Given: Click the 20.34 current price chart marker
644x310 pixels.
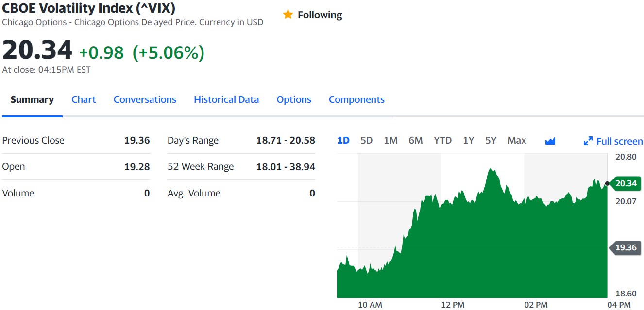Looking at the screenshot, I should coord(625,183).
